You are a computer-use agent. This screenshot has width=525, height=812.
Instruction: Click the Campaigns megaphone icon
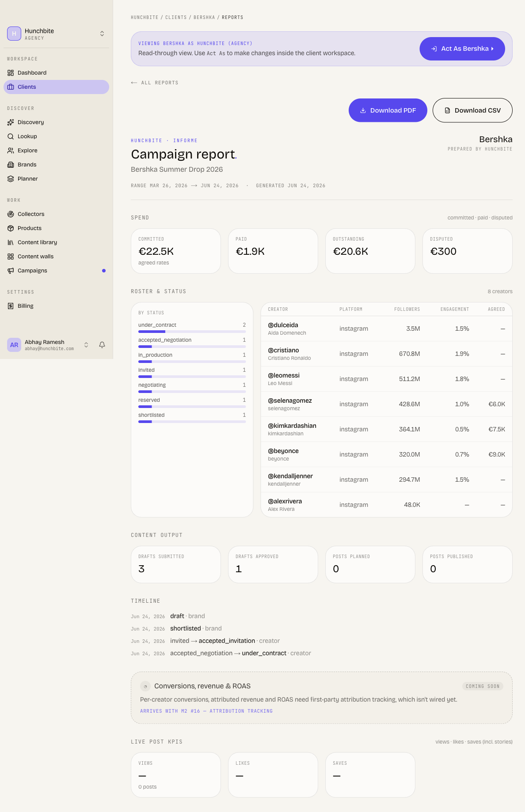coord(11,271)
